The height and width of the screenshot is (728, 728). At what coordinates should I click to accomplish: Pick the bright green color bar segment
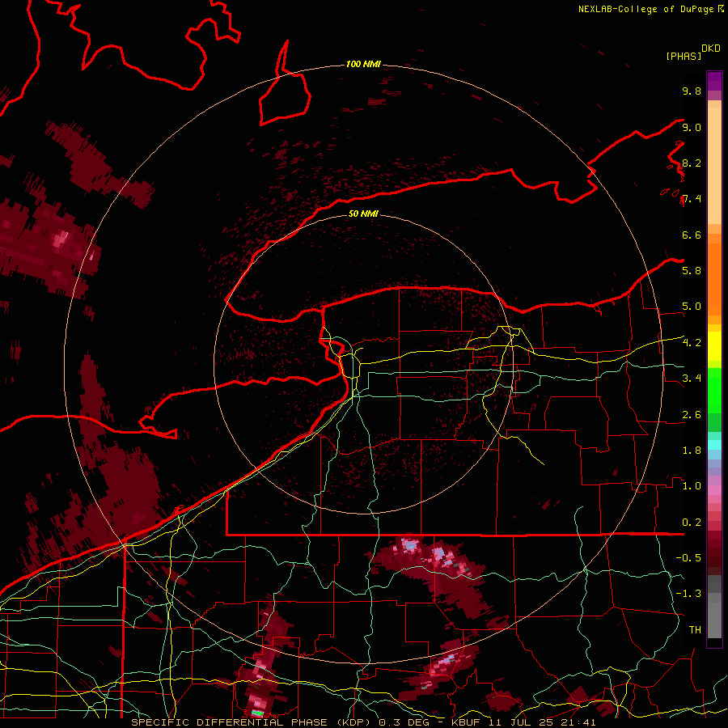click(x=714, y=390)
